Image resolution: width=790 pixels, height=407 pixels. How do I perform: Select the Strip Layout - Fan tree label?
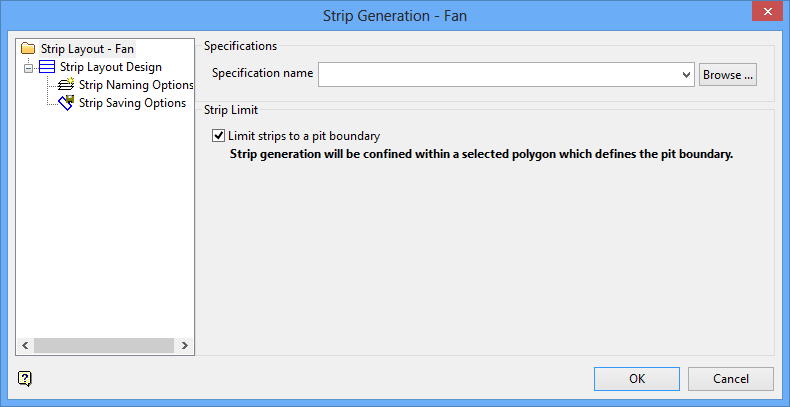coord(87,48)
